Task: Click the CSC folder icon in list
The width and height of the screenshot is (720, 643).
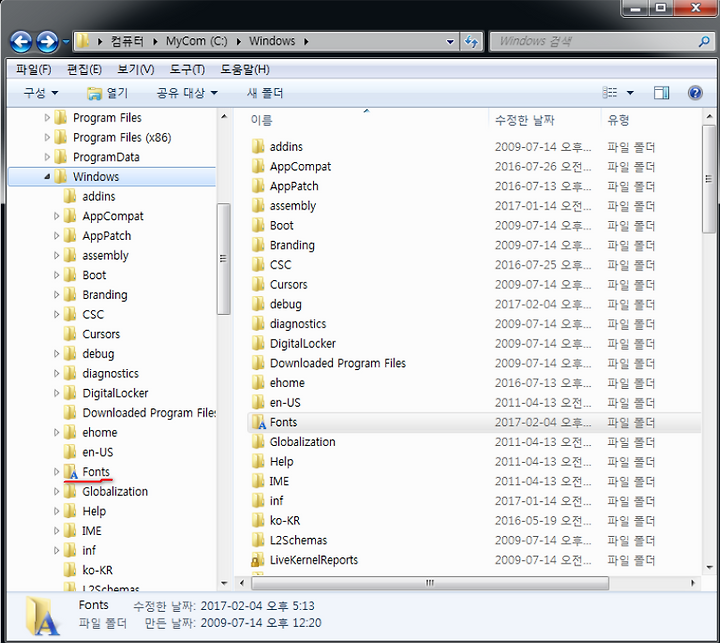Action: click(x=259, y=265)
